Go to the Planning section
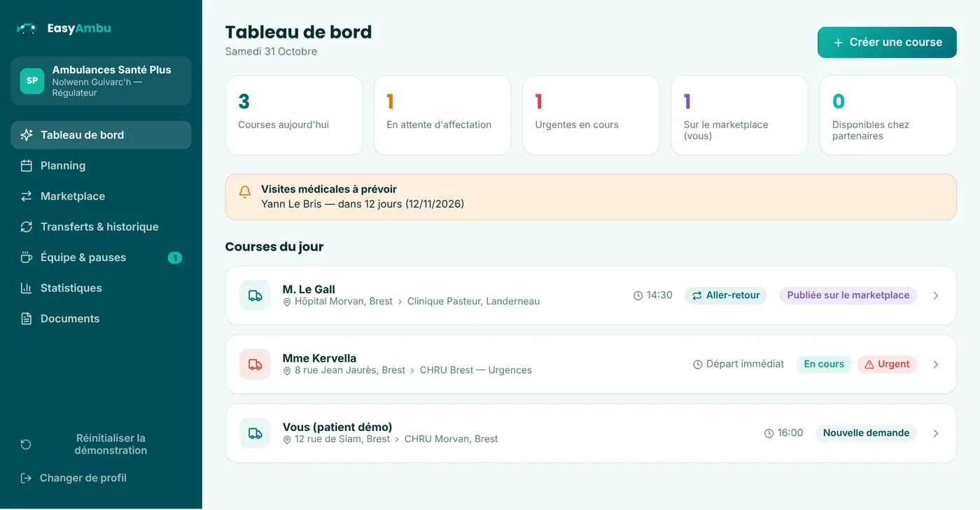The height and width of the screenshot is (510, 980). click(101, 166)
